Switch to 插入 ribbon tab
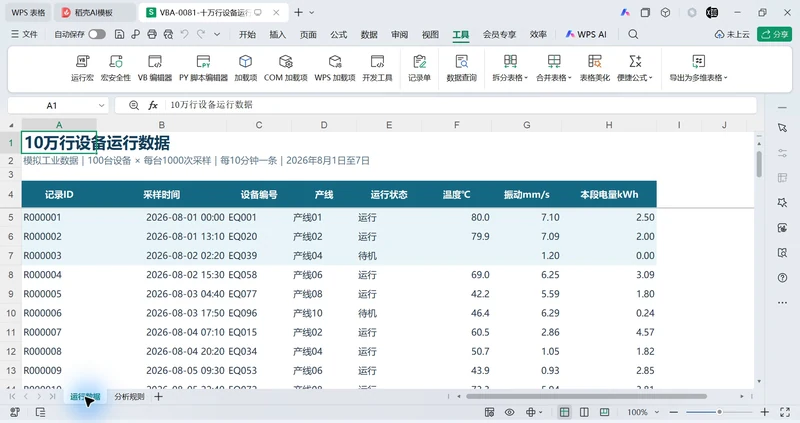 pyautogui.click(x=278, y=34)
